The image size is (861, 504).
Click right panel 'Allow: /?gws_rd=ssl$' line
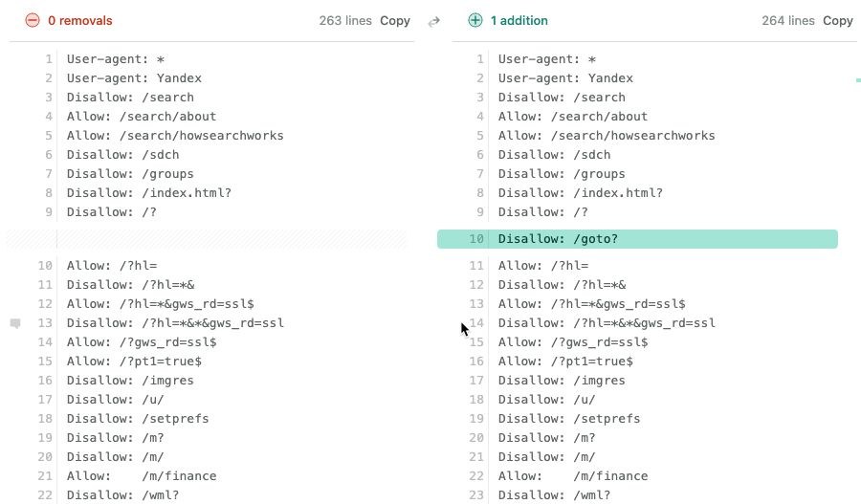(573, 342)
